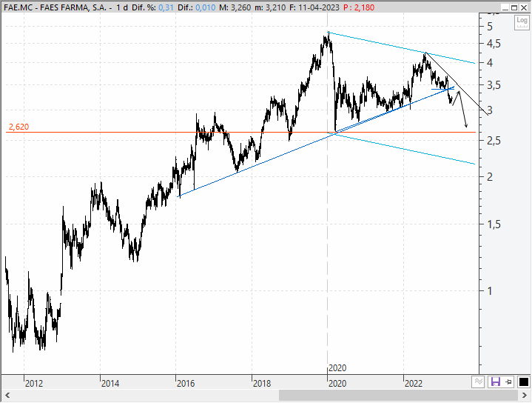Click the horizontal scrollbar thumb
This screenshot has height=403, width=532.
click(x=399, y=396)
